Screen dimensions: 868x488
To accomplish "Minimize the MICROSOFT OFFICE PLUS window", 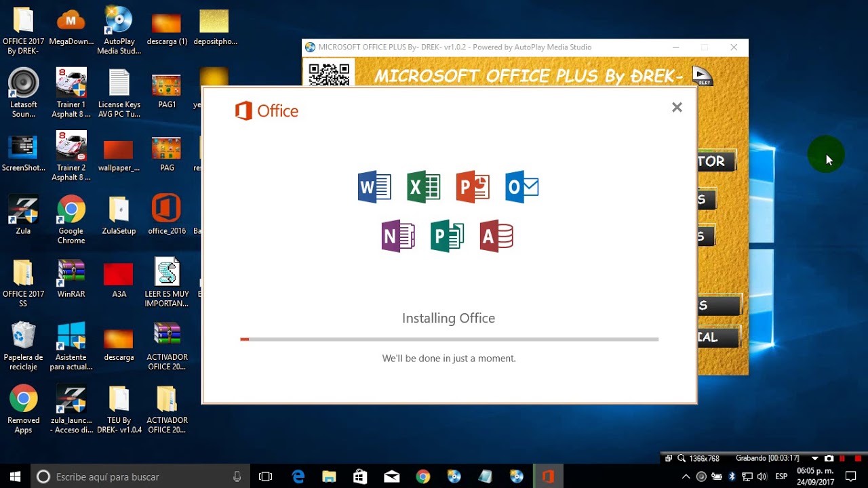I will click(x=675, y=47).
